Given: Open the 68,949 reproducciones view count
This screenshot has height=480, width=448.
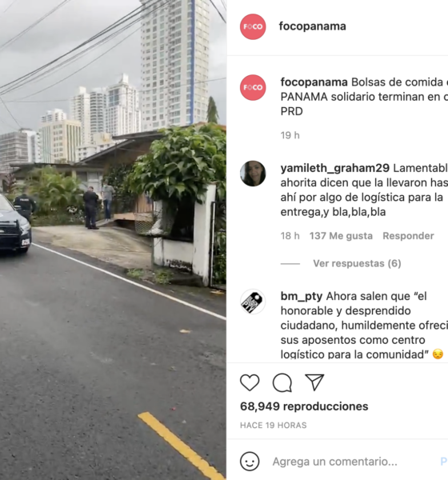Looking at the screenshot, I should [304, 406].
